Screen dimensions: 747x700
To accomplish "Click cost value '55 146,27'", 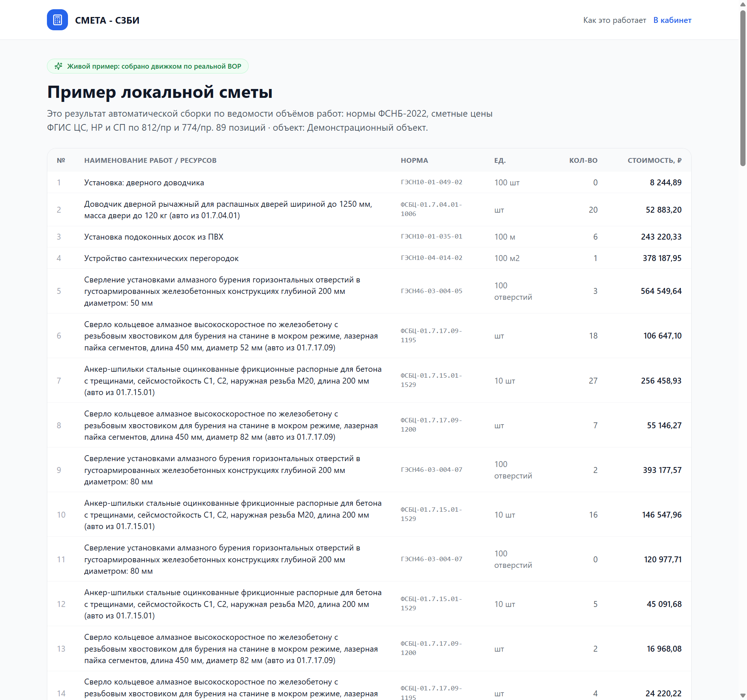I will (664, 425).
